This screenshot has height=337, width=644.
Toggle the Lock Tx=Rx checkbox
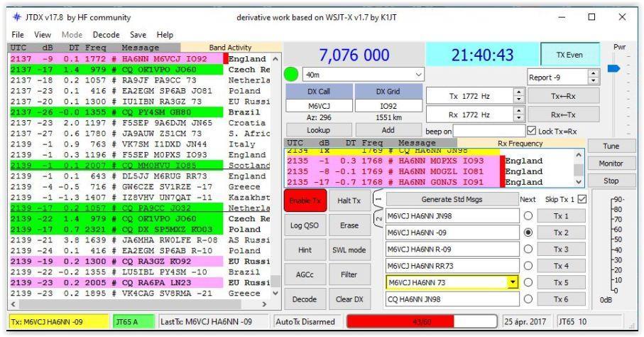coord(532,131)
